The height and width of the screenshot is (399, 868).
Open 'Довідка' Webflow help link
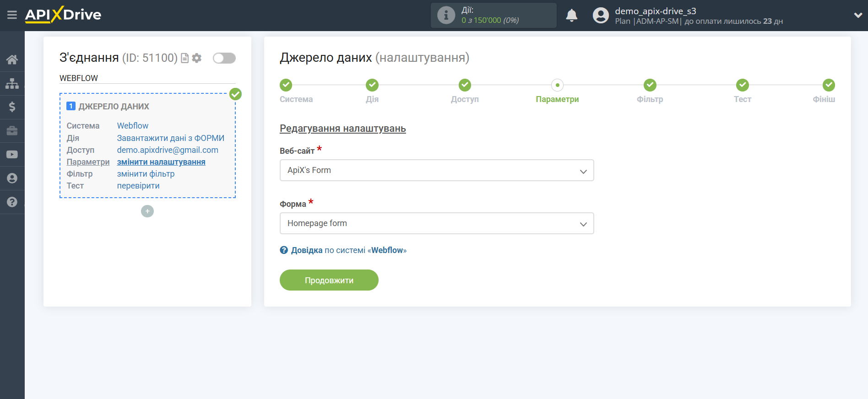pyautogui.click(x=349, y=250)
